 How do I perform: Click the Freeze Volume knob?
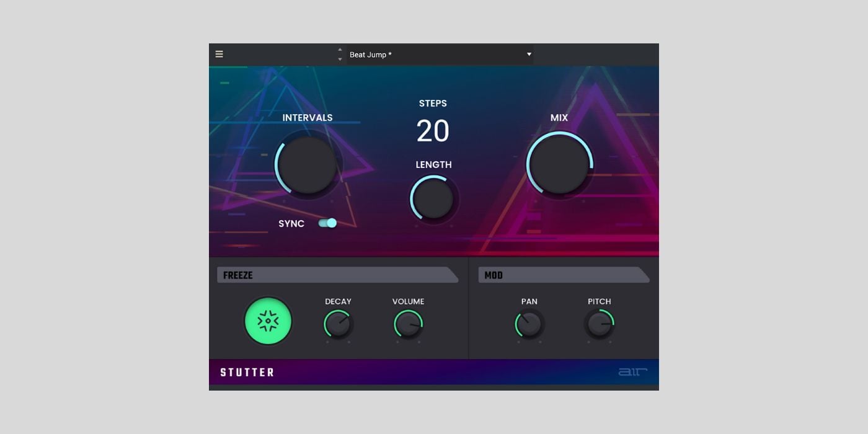tap(408, 324)
